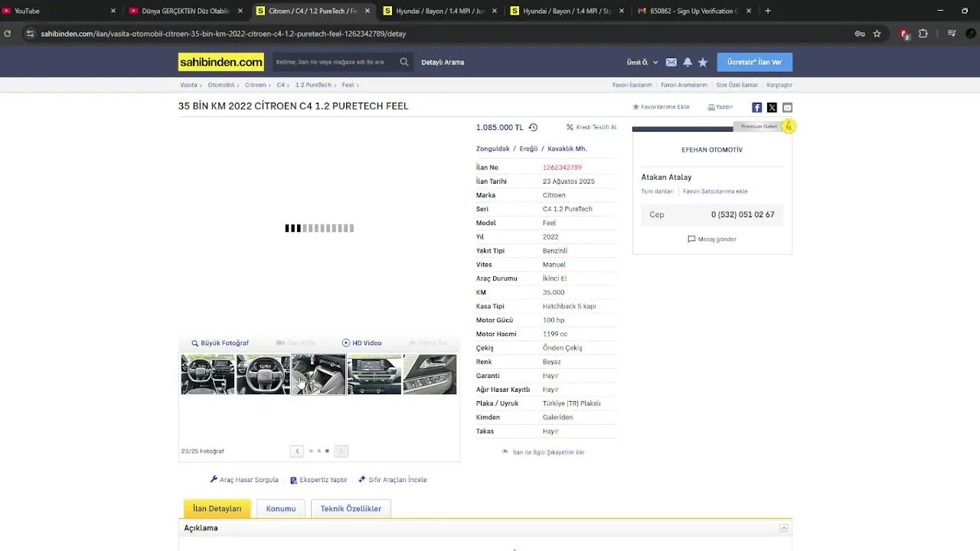Close the Citroen C4 tab
The image size is (980, 551).
coord(367,11)
